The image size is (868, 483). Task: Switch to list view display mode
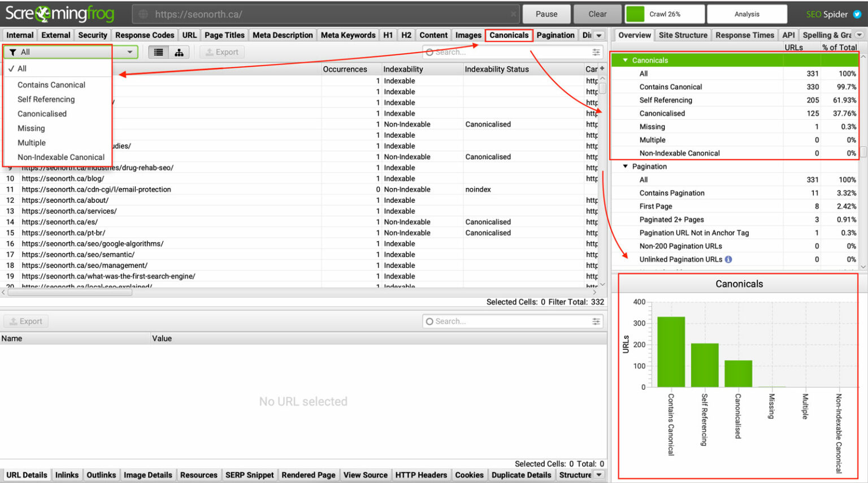click(157, 51)
